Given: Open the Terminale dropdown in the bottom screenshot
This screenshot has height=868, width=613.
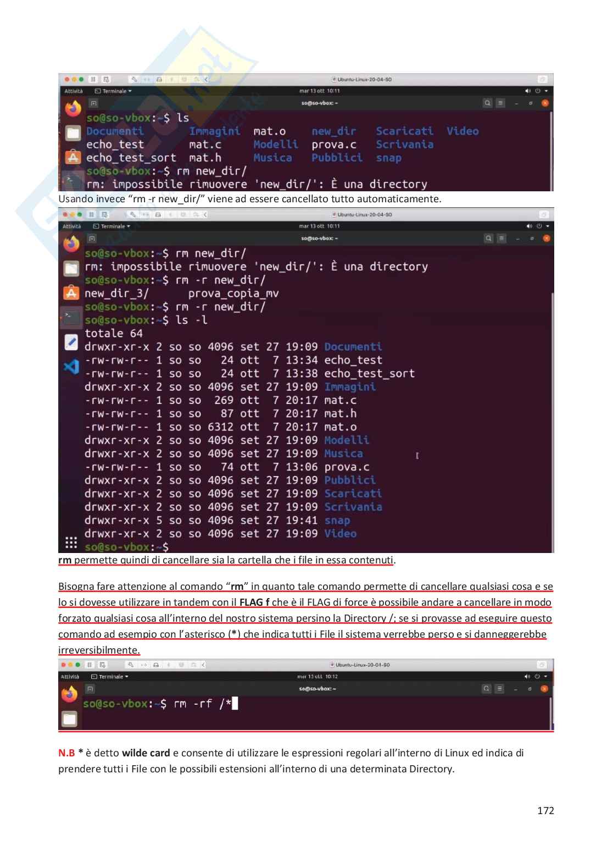Looking at the screenshot, I should [x=109, y=677].
